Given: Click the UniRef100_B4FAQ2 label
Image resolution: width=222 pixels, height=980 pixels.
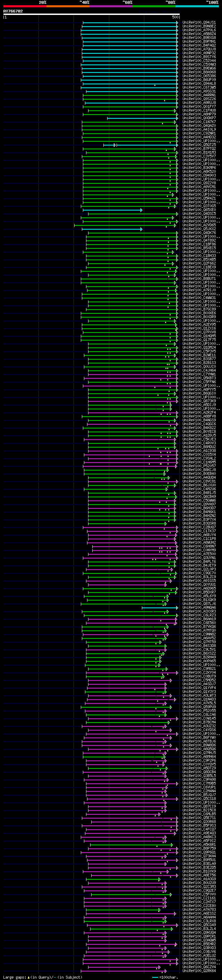Looking at the screenshot, I should tap(199, 45).
